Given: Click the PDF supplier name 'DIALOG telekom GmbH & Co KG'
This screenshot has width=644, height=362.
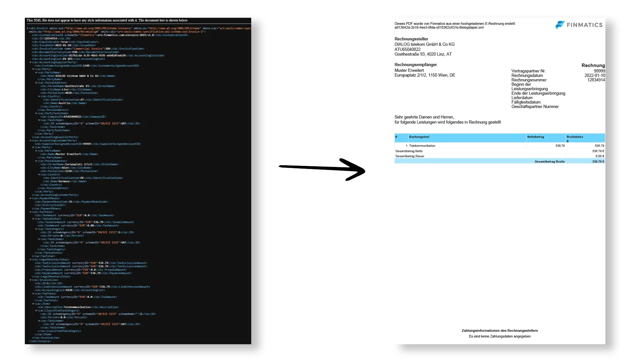Looking at the screenshot, I should coord(424,45).
